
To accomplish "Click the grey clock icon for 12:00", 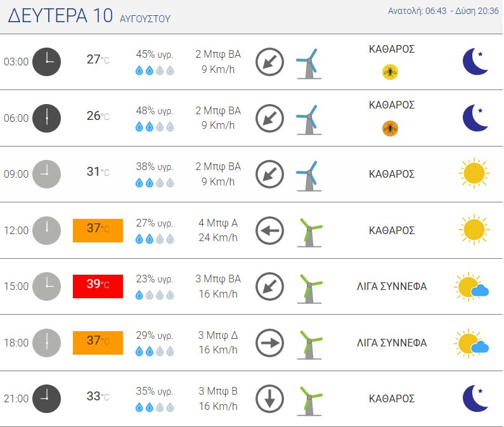I will (47, 230).
